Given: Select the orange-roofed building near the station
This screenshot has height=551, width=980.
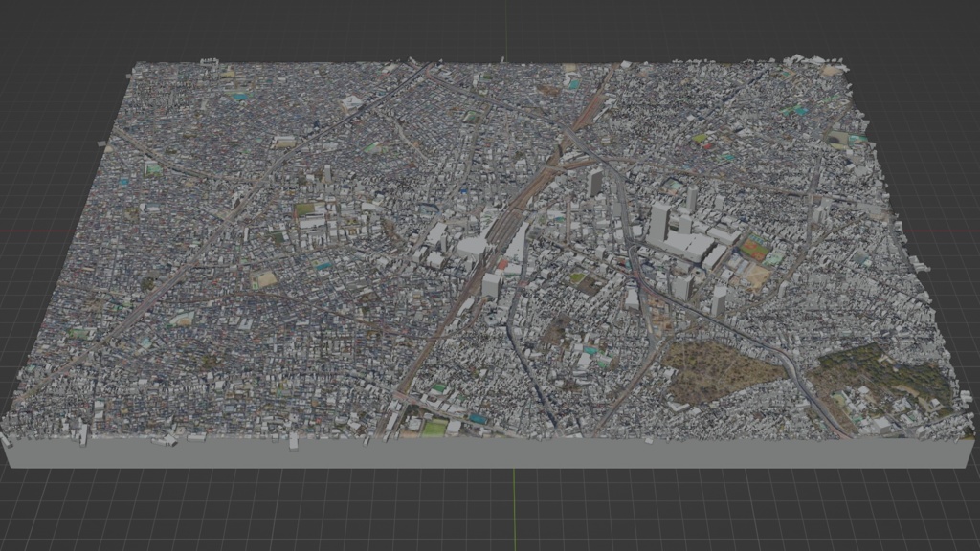Looking at the screenshot, I should pyautogui.click(x=502, y=263).
